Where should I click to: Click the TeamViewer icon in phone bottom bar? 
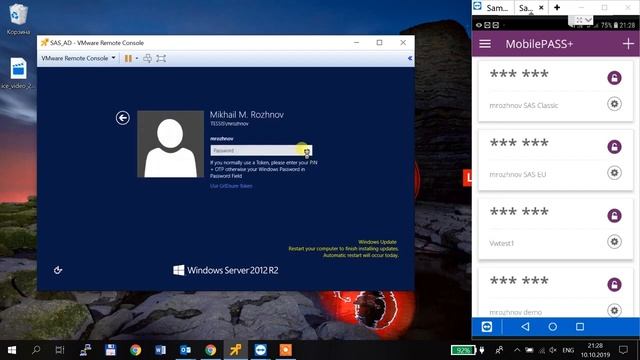(487, 327)
